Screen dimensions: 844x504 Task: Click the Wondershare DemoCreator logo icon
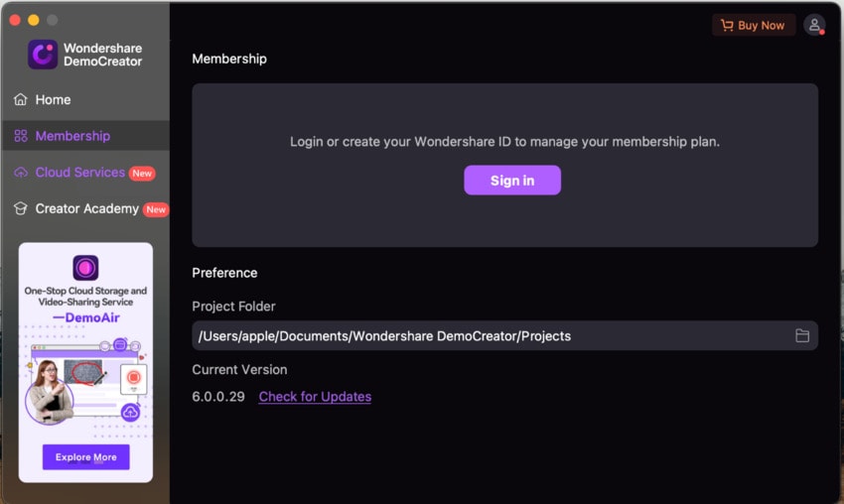pyautogui.click(x=43, y=55)
